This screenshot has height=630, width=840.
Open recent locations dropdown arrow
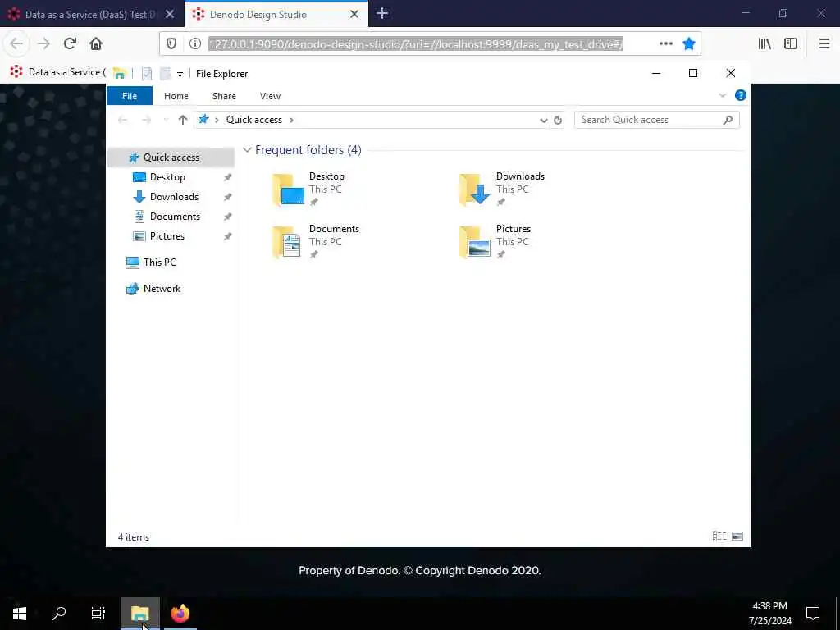pos(166,120)
